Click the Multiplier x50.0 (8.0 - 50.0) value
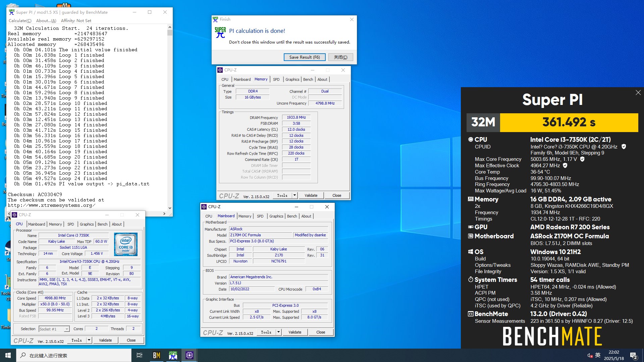Image resolution: width=644 pixels, height=362 pixels. tap(55, 304)
